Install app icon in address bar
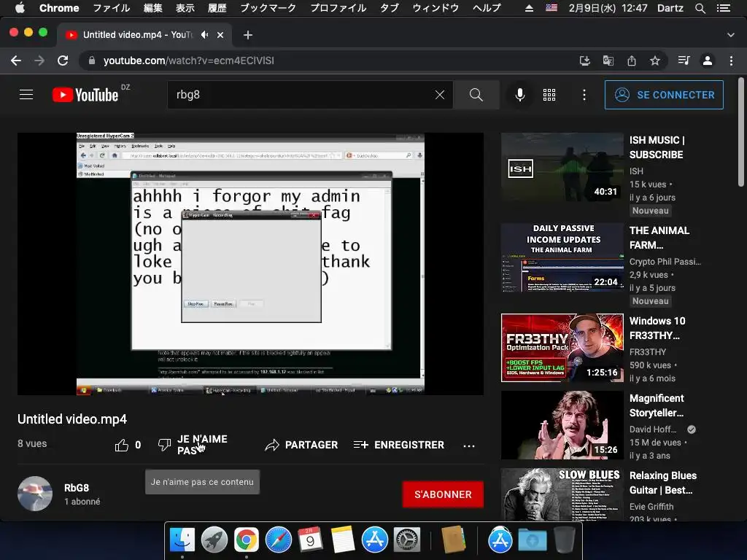Image resolution: width=747 pixels, height=560 pixels. click(584, 61)
